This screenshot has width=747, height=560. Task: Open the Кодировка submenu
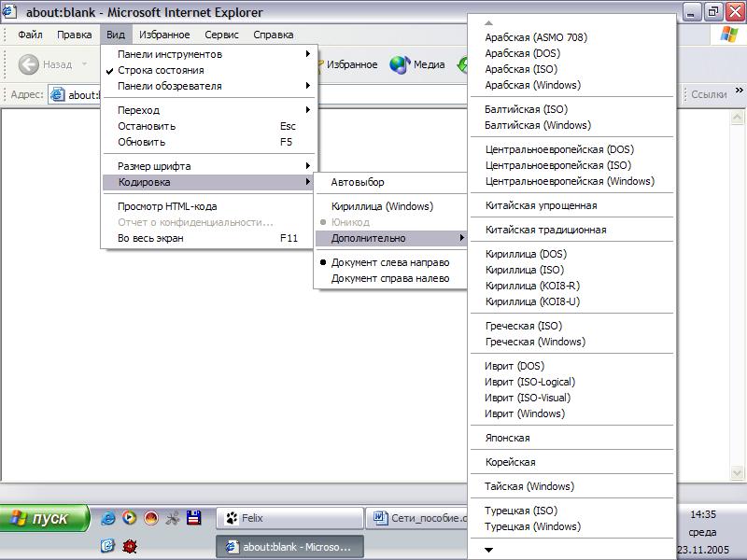click(x=208, y=182)
